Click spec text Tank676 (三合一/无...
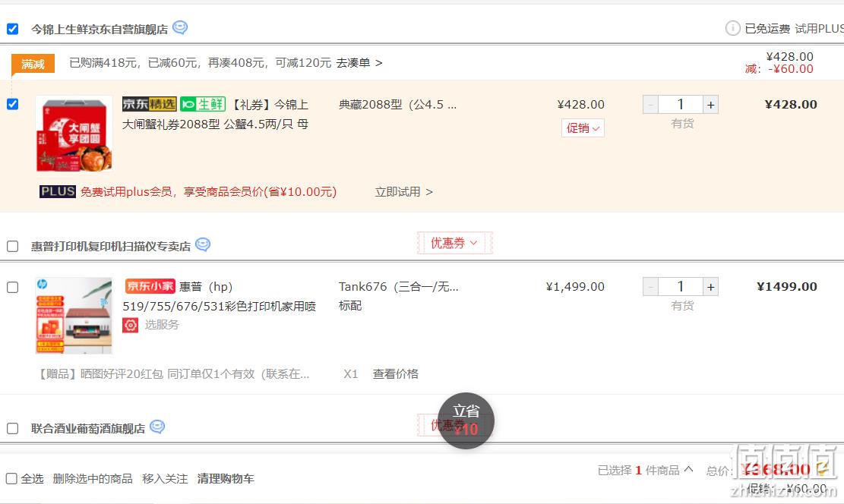This screenshot has width=844, height=504. tap(398, 287)
